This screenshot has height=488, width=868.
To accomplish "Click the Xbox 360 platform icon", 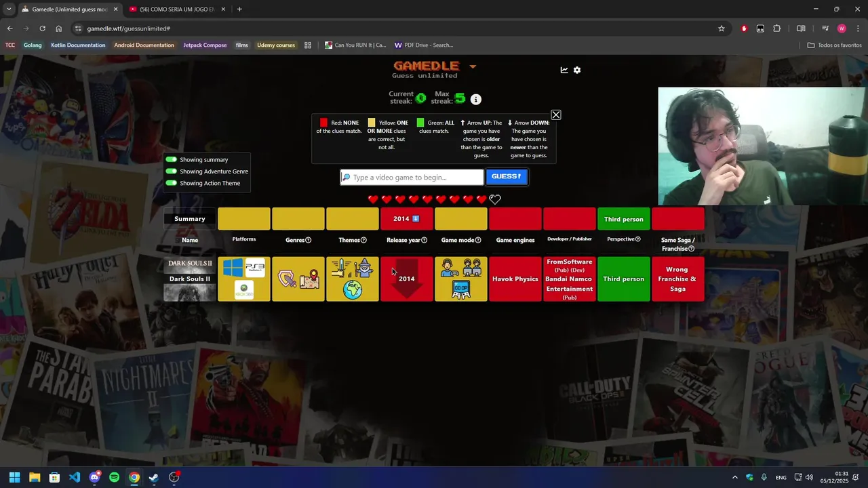I will (244, 289).
